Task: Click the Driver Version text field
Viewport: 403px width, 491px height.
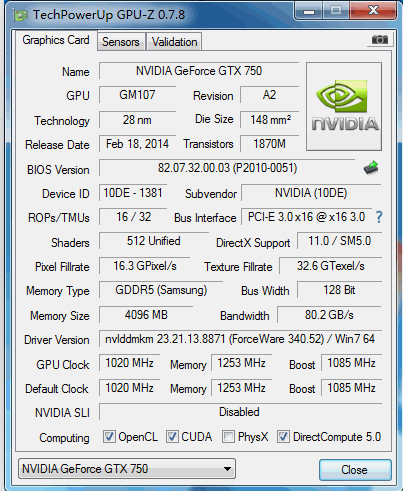Action: coord(240,339)
